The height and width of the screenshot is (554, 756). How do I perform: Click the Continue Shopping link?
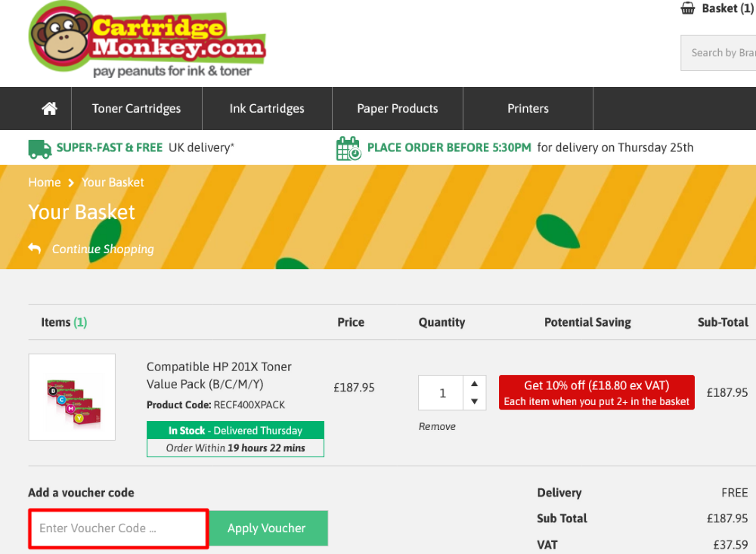coord(103,249)
